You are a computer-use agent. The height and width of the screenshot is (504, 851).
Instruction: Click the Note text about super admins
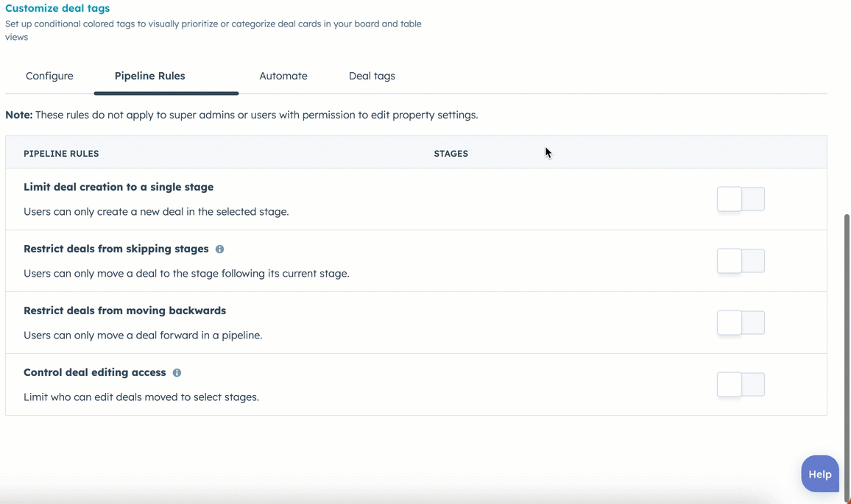[x=241, y=115]
